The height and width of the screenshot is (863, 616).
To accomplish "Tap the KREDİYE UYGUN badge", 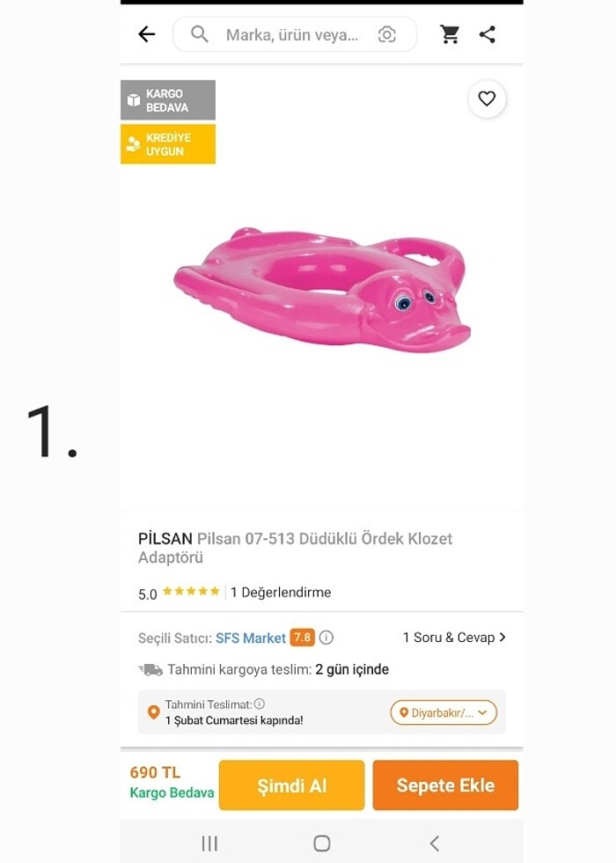I will tap(167, 144).
